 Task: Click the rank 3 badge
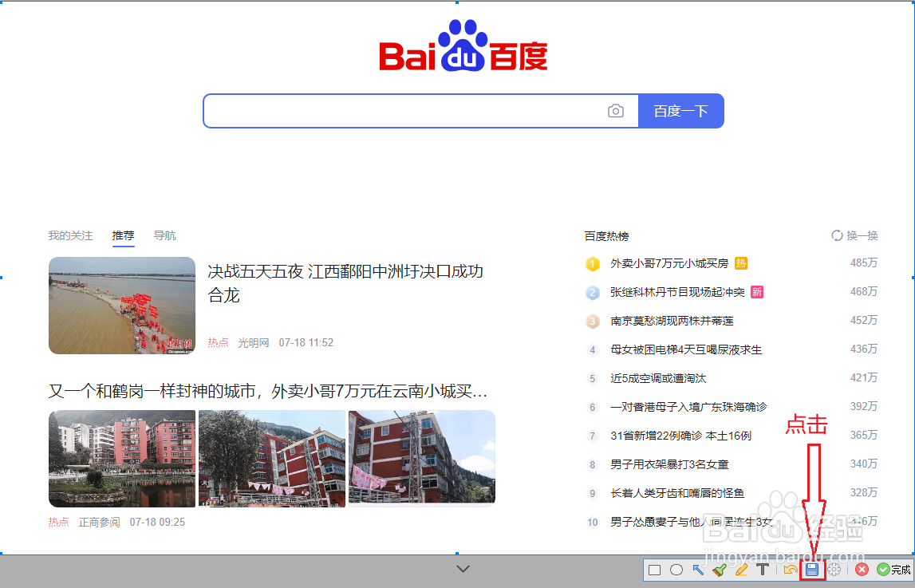point(592,322)
